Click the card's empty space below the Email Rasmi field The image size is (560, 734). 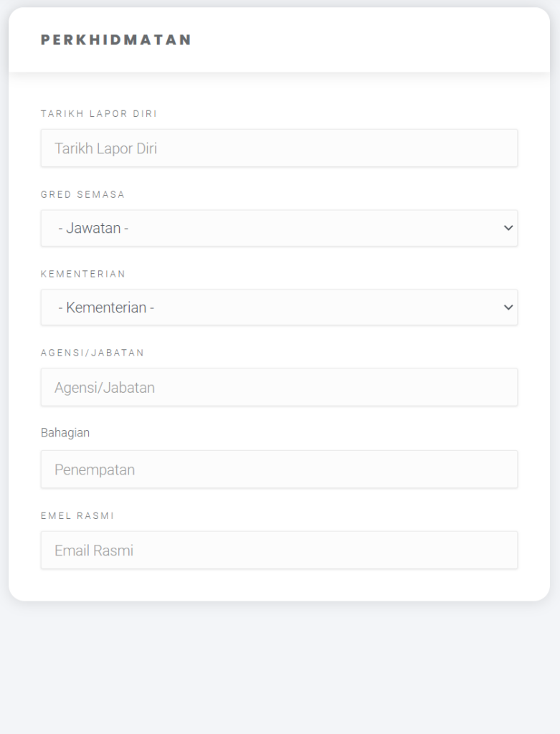pyautogui.click(x=279, y=585)
